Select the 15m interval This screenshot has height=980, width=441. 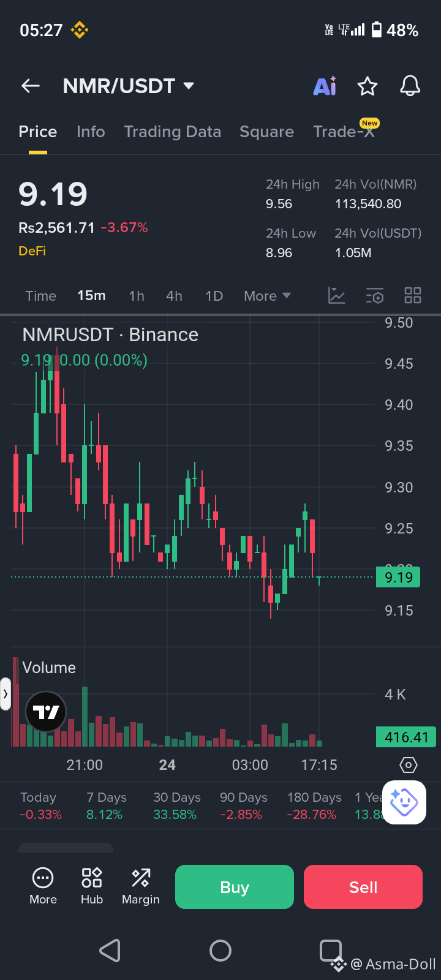[x=91, y=296]
